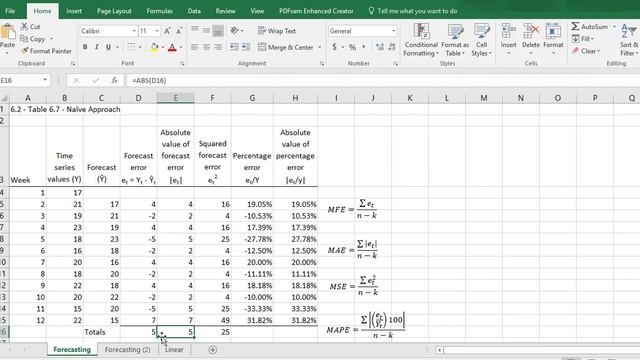The width and height of the screenshot is (640, 360).
Task: Click the Clear button
Action: coord(586,51)
